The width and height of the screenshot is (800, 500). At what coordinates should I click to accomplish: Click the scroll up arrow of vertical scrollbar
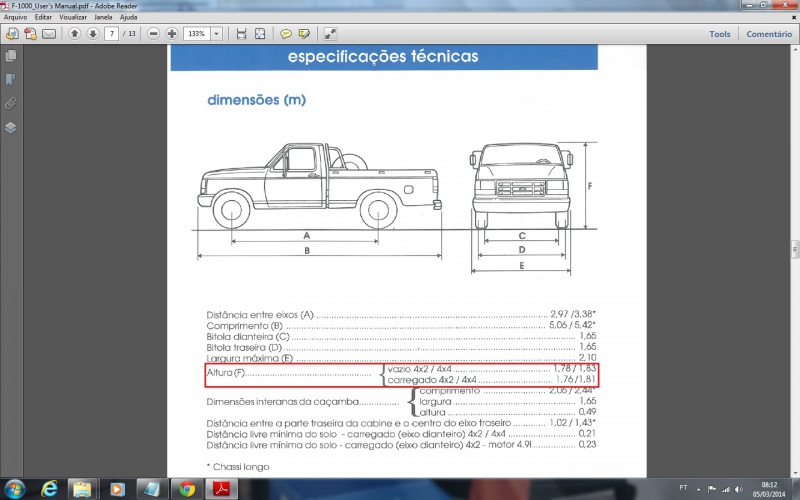[795, 50]
